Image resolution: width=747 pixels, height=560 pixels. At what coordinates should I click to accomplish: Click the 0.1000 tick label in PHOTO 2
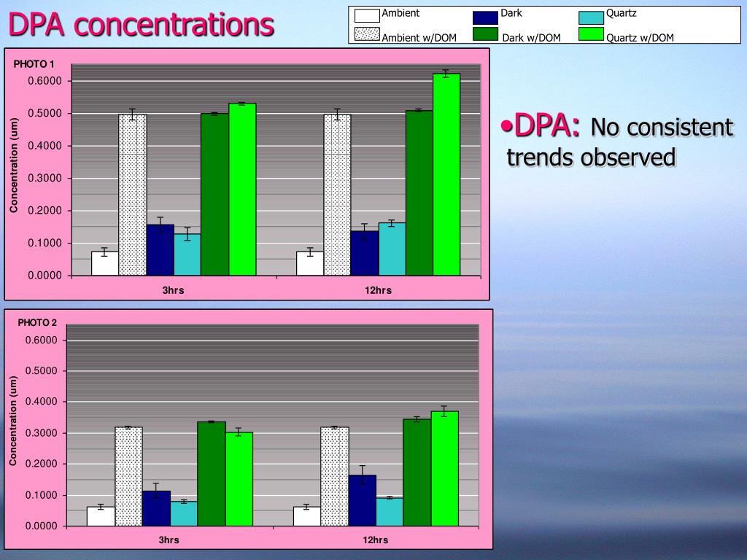point(41,495)
